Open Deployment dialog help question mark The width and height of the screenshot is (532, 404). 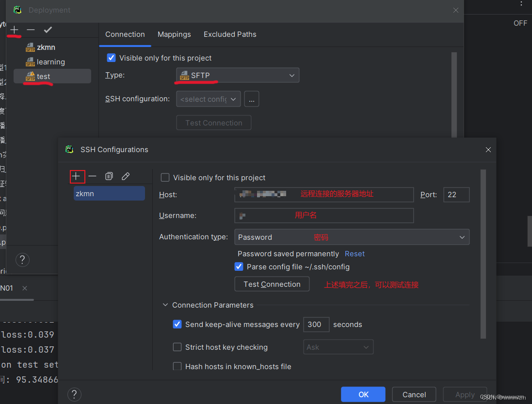tap(22, 260)
